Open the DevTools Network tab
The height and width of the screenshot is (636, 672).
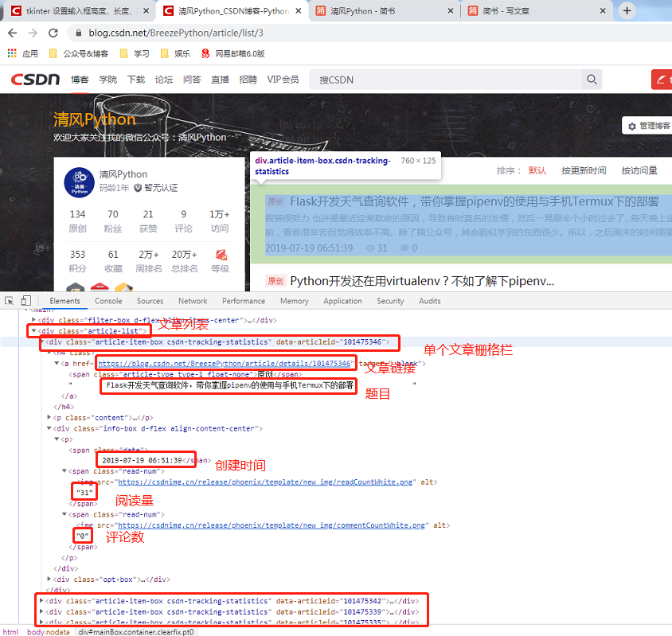tap(193, 301)
